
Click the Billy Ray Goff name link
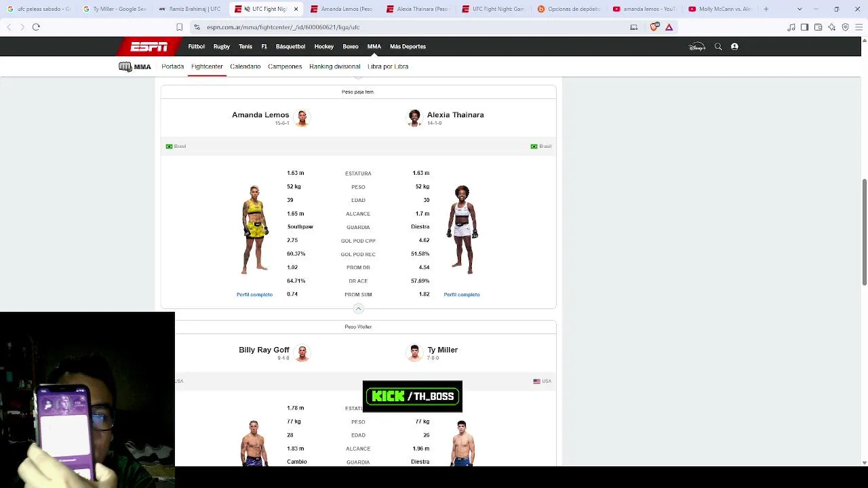(264, 350)
